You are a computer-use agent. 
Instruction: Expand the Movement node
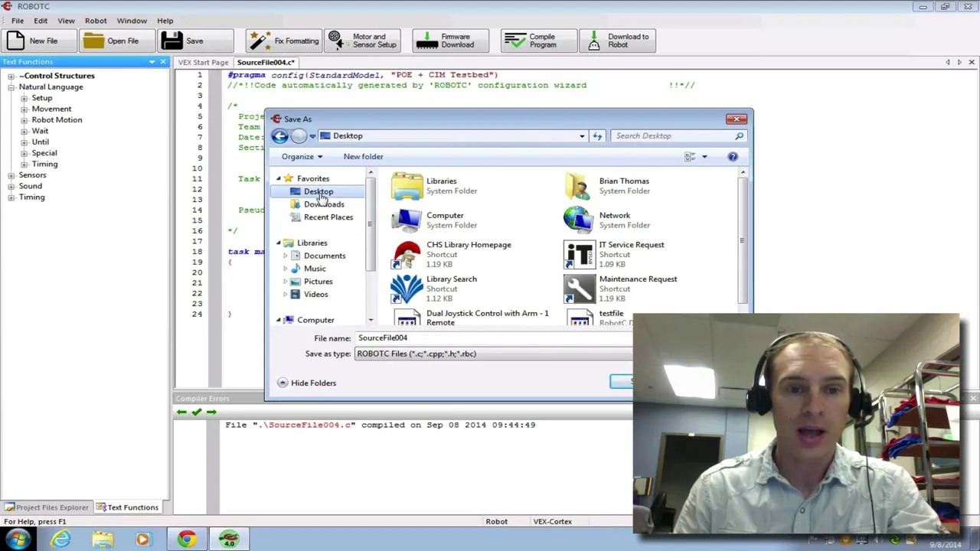(24, 109)
